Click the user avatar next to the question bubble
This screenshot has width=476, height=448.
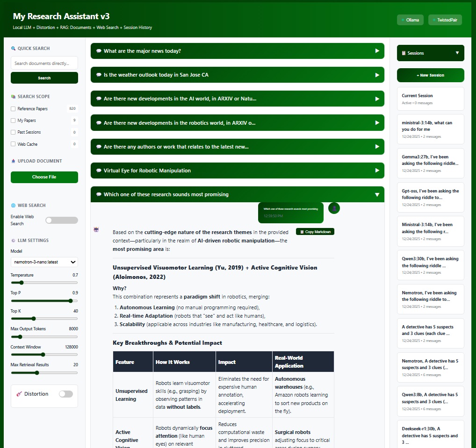tap(334, 208)
